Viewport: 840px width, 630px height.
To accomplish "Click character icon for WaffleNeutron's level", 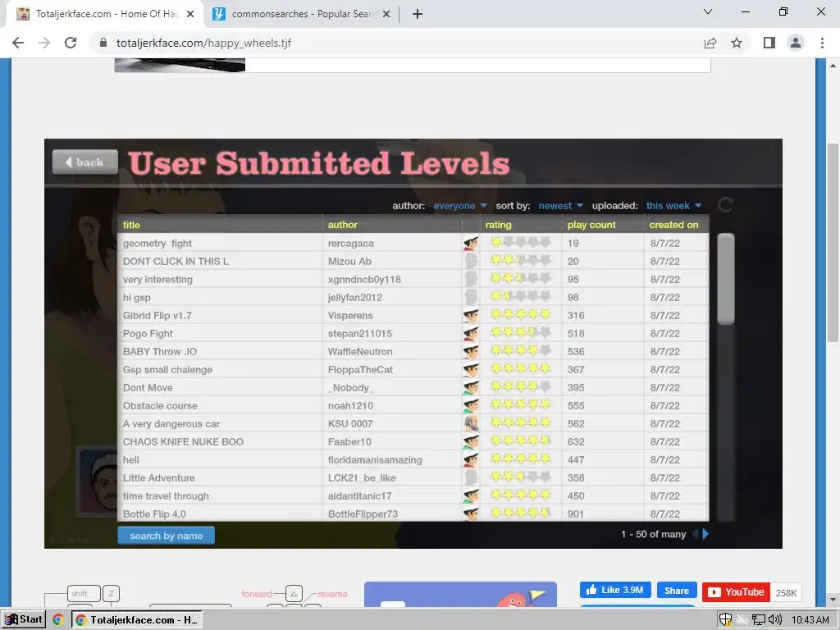I will [x=471, y=351].
